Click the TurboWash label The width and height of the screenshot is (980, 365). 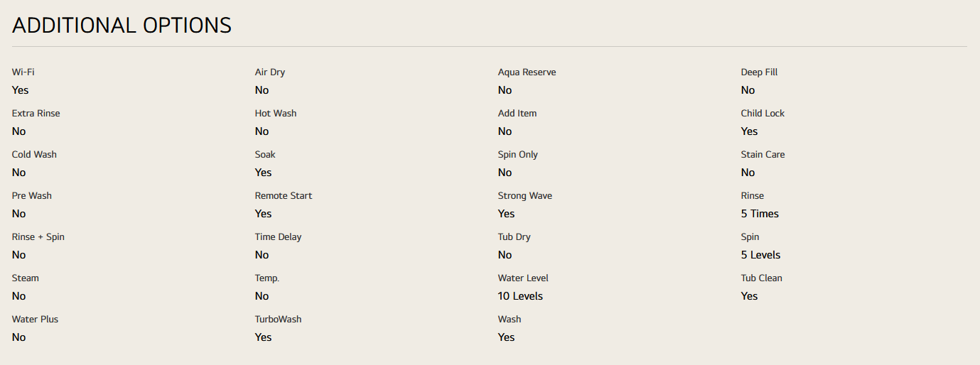[x=278, y=320]
